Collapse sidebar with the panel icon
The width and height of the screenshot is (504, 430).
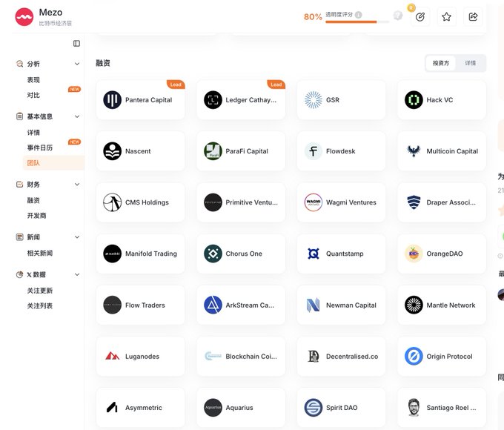click(76, 44)
